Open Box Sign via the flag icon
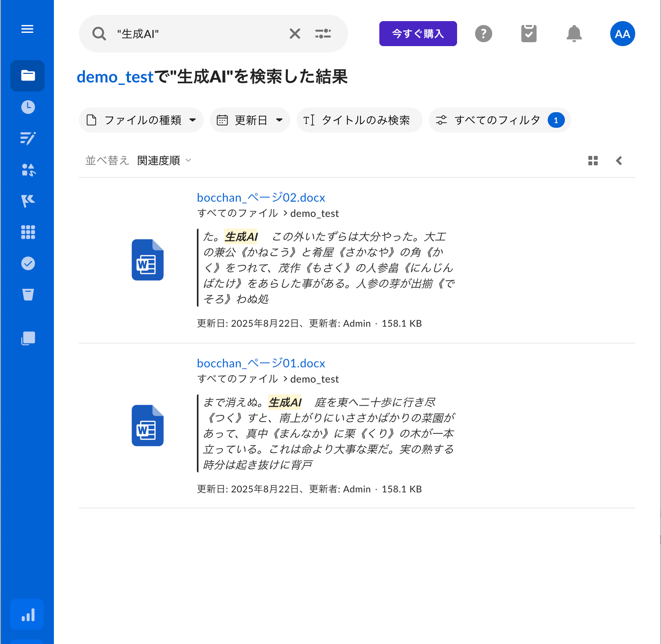Viewport: 661px width, 644px height. click(27, 200)
